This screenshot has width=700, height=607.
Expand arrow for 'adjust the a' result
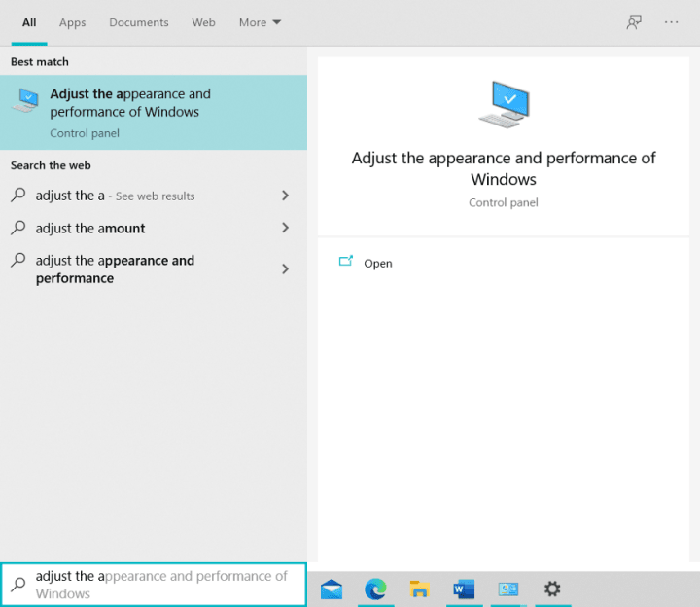(285, 196)
